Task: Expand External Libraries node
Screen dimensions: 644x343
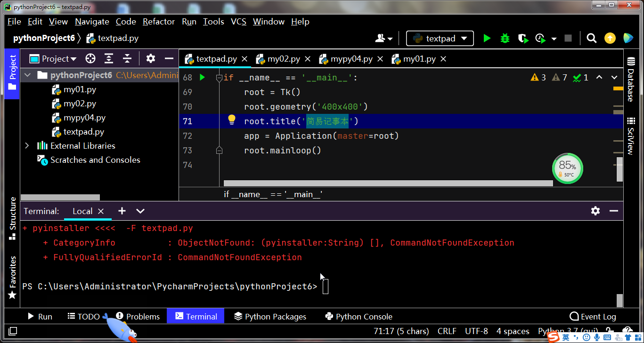Action: (27, 145)
